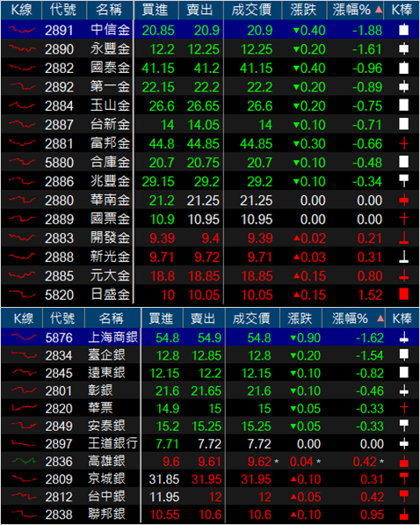Click candlestick icon in 2890 永豐金 row
420x525 pixels.
(403, 49)
